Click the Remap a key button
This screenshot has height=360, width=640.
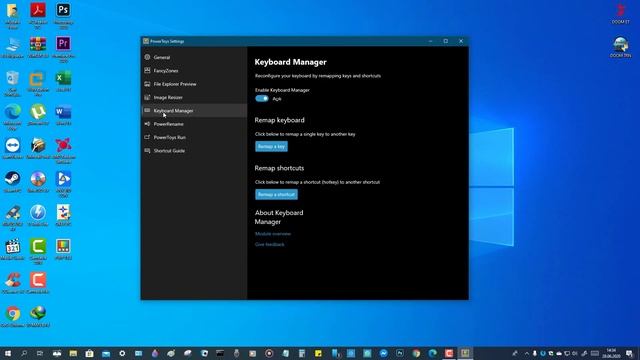[271, 147]
